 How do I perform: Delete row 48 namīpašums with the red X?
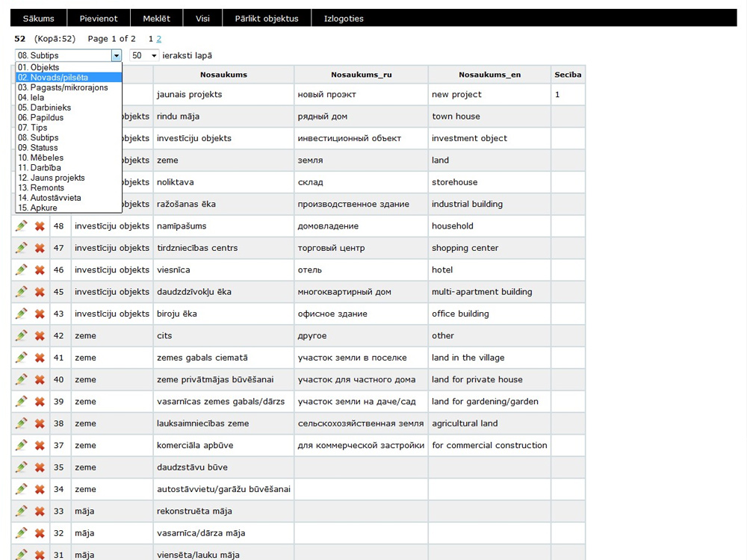pos(40,226)
